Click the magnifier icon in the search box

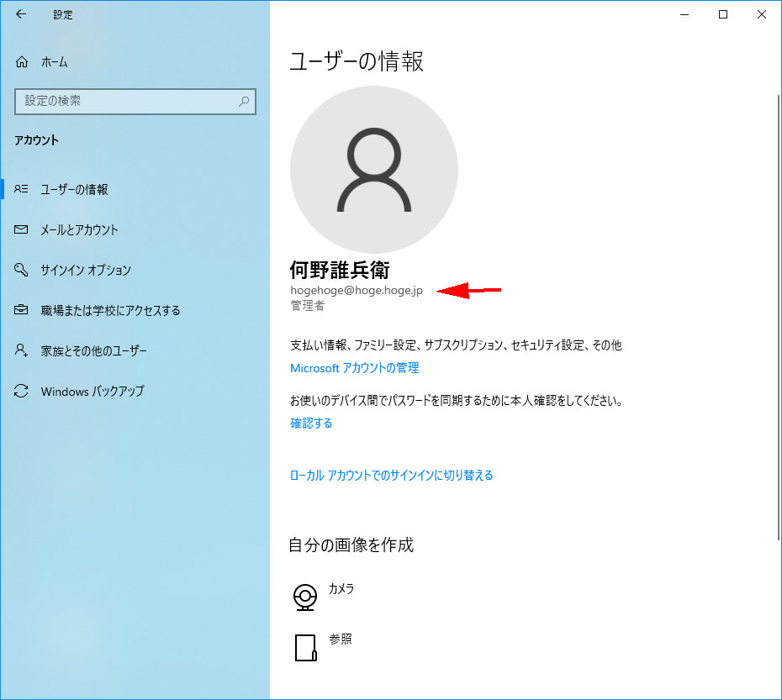click(244, 101)
